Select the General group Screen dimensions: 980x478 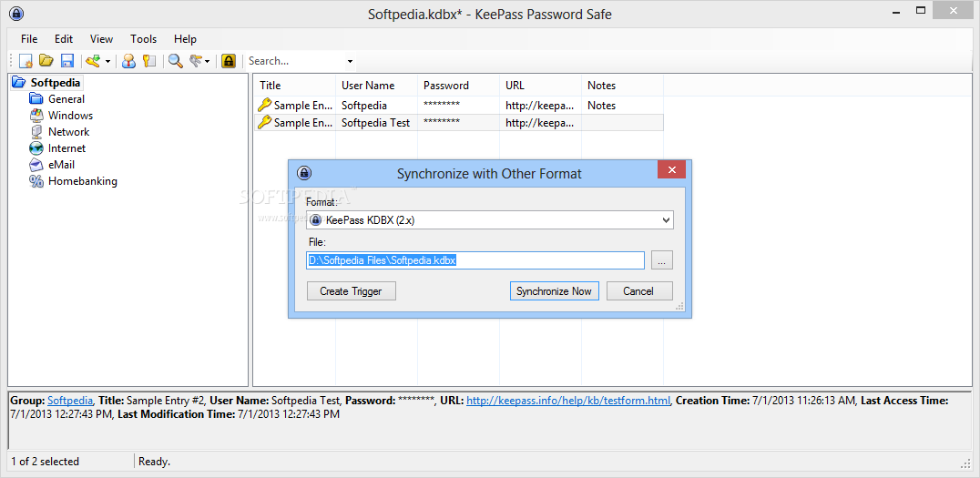(66, 98)
